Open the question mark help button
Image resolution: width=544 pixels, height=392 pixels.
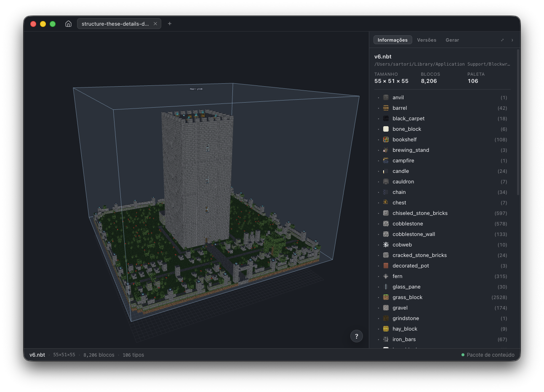pyautogui.click(x=357, y=336)
